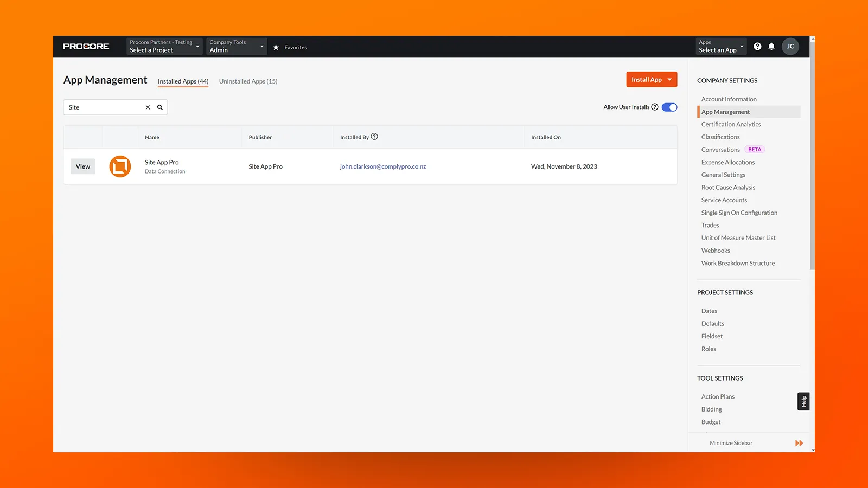The image size is (868, 488).
Task: Disable the Allow User Installs toggle
Action: [x=669, y=107]
